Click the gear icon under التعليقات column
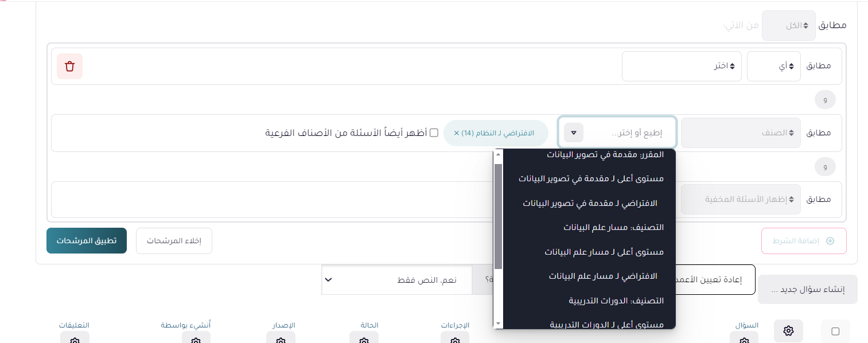This screenshot has width=868, height=343. click(75, 340)
